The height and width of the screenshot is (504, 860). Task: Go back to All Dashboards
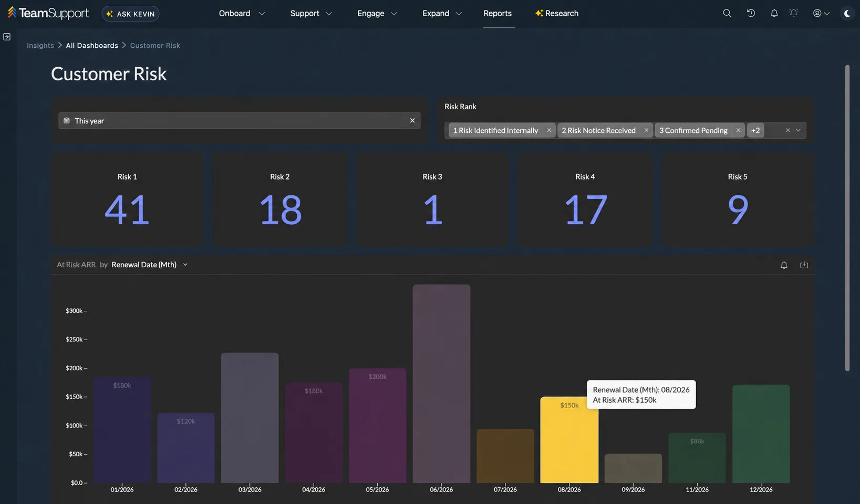tap(92, 46)
